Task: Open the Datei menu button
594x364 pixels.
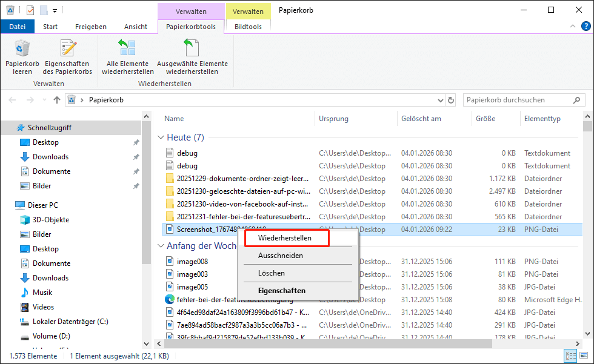Action: tap(18, 27)
